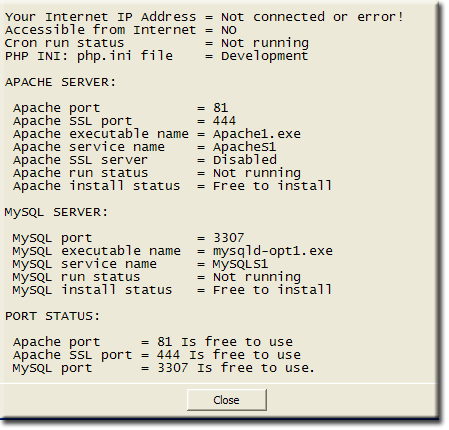Select the Apache install status line
The width and height of the screenshot is (449, 430).
[x=173, y=186]
